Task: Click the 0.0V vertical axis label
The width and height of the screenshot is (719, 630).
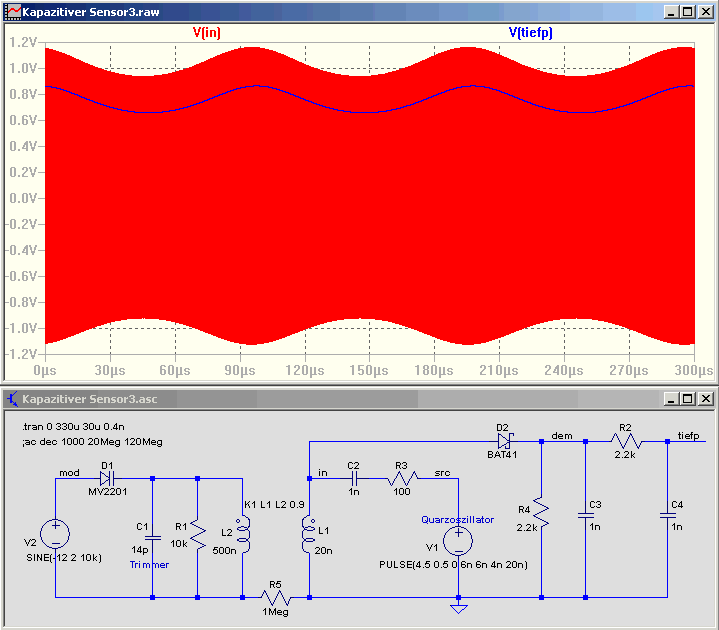Action: point(23,198)
